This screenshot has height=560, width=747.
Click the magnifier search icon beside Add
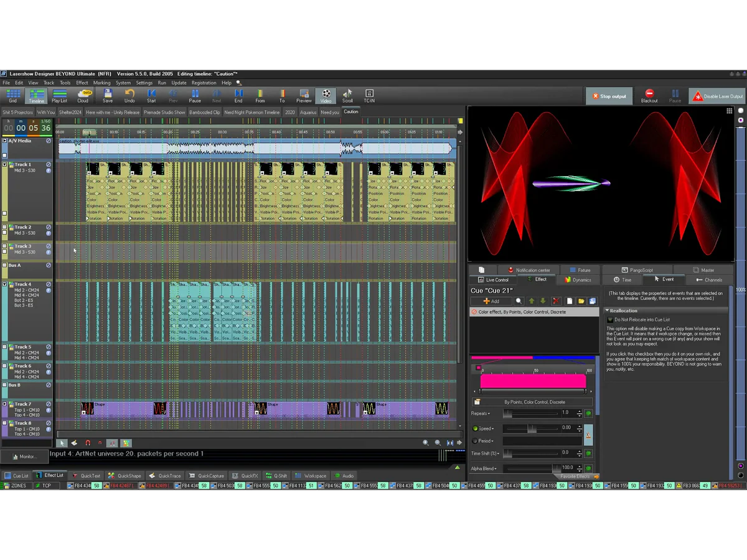518,301
